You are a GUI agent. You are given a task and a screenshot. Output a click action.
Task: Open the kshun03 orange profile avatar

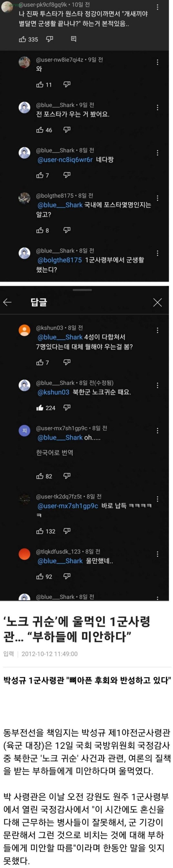[x=24, y=330]
